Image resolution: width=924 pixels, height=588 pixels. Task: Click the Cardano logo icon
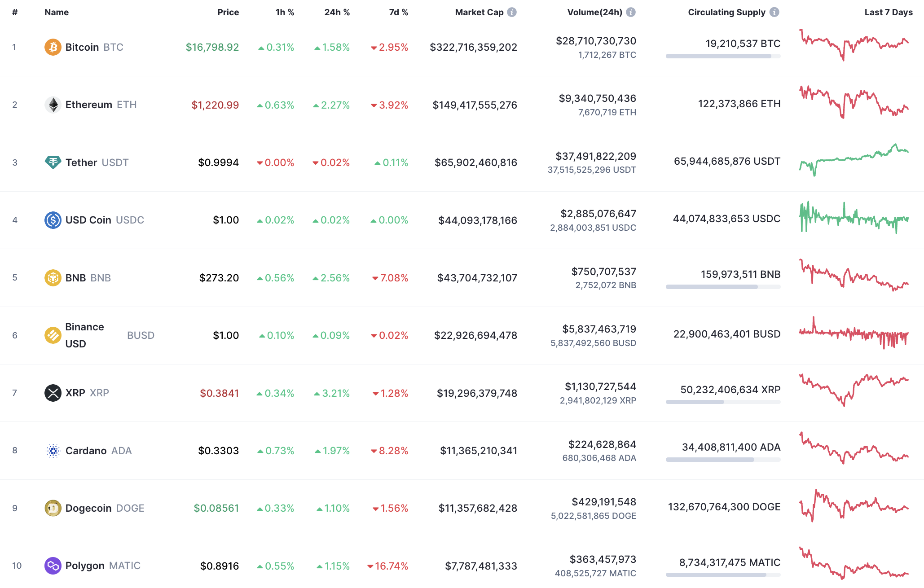coord(53,451)
